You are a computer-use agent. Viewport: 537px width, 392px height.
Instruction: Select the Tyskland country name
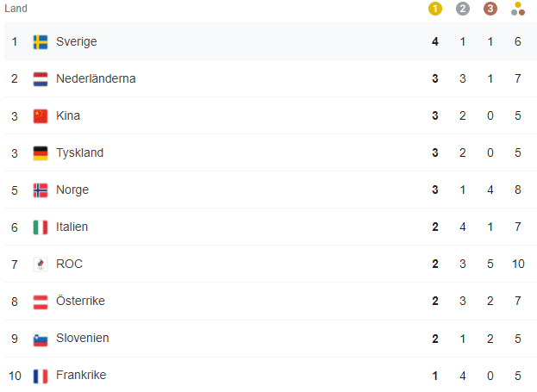point(80,152)
